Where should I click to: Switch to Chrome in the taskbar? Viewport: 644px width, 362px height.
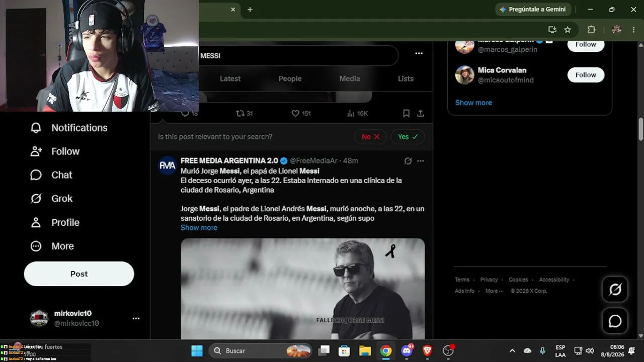[386, 351]
